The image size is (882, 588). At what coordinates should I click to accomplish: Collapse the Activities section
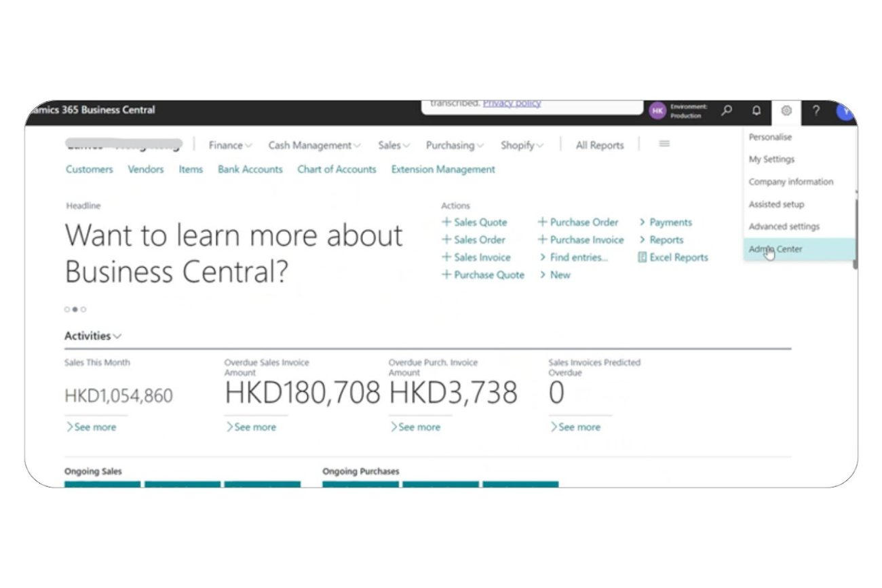click(93, 336)
